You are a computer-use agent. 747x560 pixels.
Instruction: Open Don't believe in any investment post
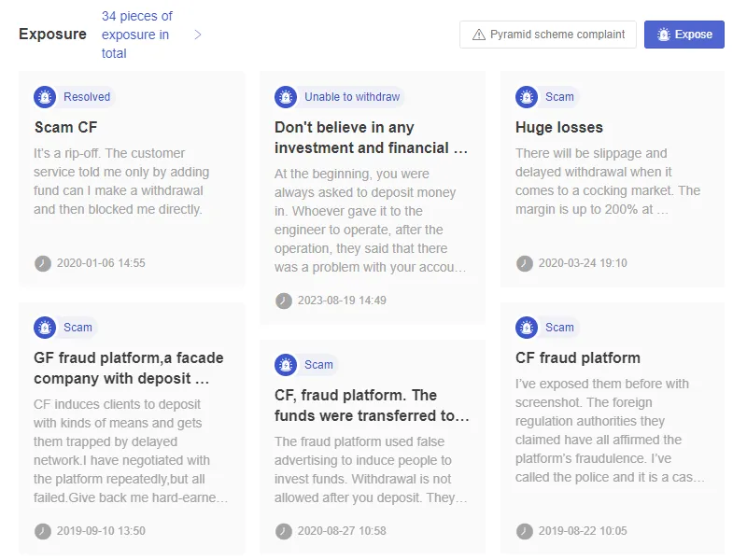[x=371, y=137]
